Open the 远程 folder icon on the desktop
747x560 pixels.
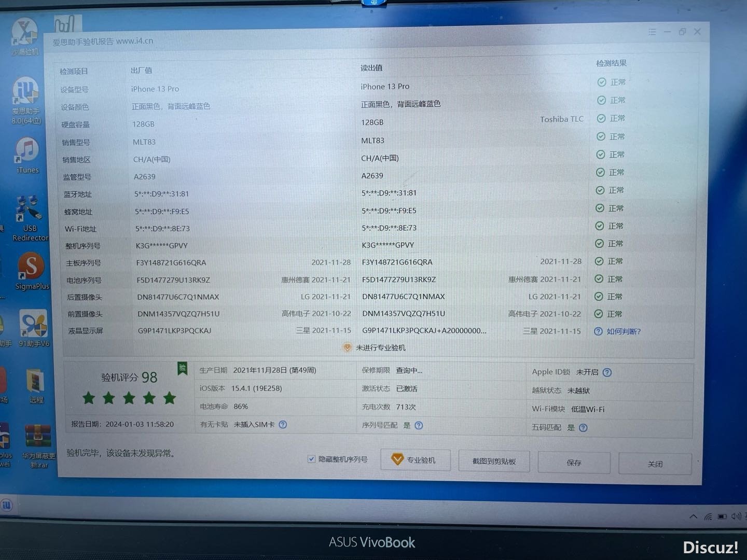[36, 386]
